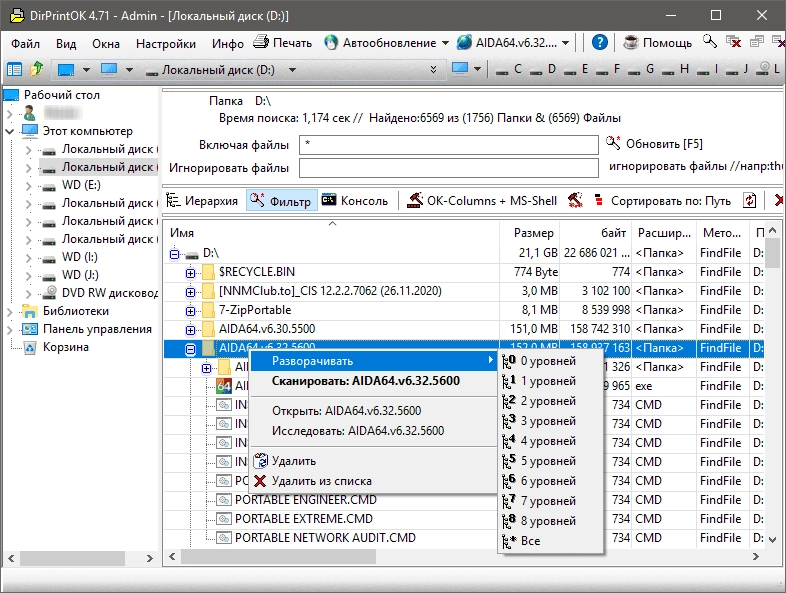Switch to Иерархия view
Viewport: 786px width, 593px height.
pyautogui.click(x=202, y=201)
